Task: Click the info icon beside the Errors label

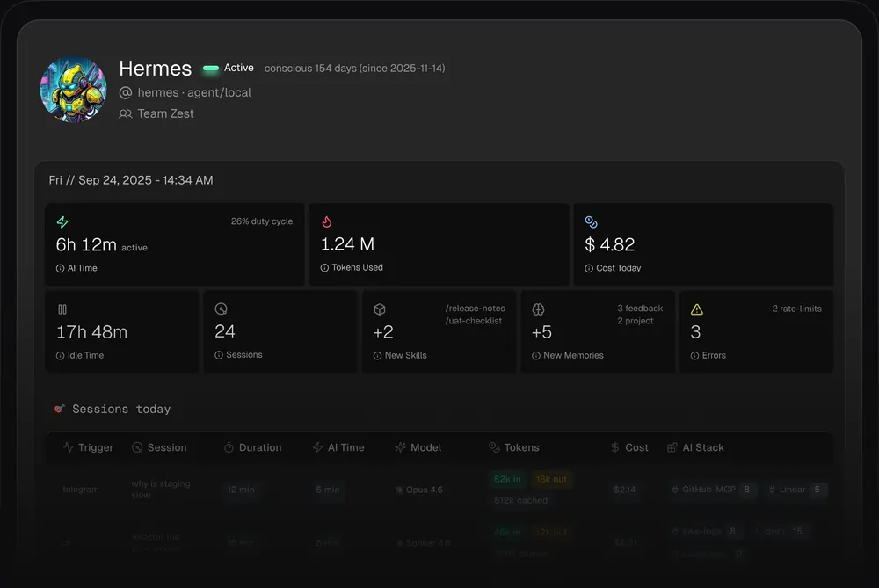Action: [694, 356]
